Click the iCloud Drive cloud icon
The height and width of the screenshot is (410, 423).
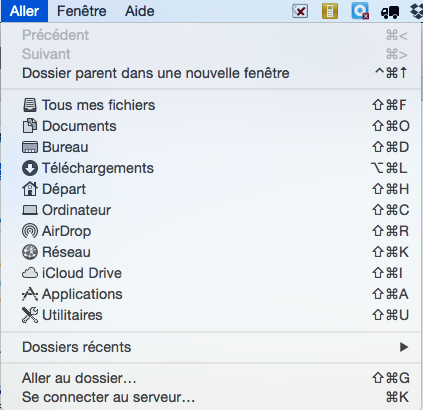(x=30, y=273)
